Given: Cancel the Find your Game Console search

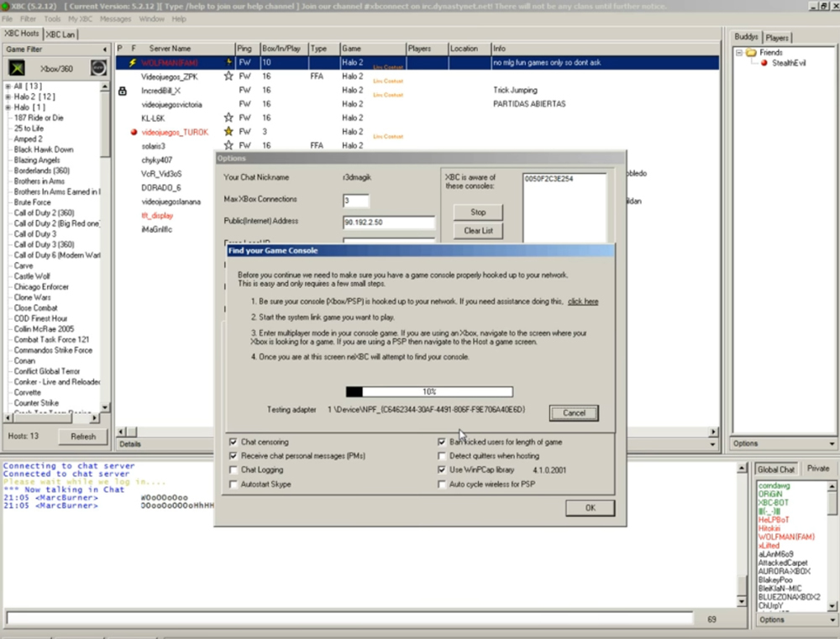Looking at the screenshot, I should point(574,413).
